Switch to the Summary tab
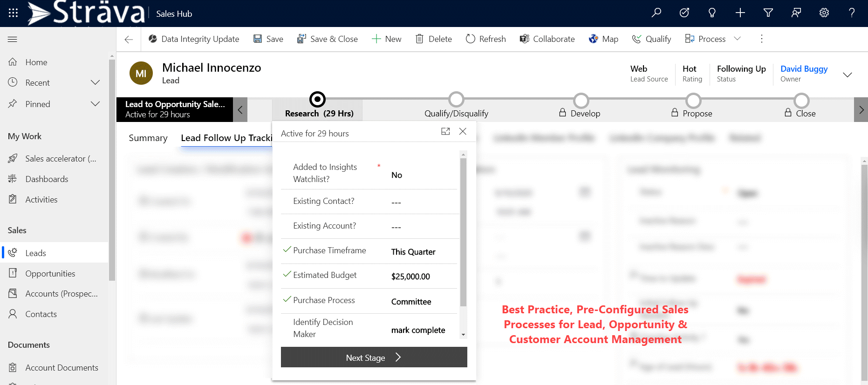This screenshot has width=868, height=385. [148, 138]
